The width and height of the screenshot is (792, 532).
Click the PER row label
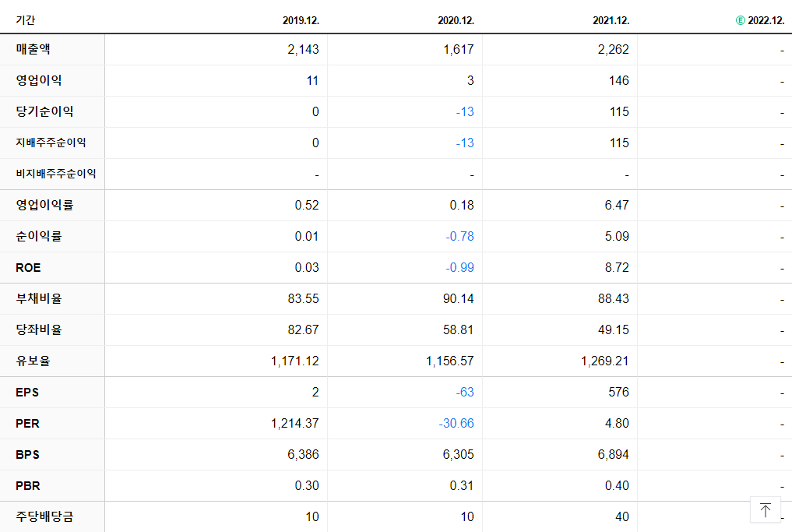pyautogui.click(x=27, y=424)
